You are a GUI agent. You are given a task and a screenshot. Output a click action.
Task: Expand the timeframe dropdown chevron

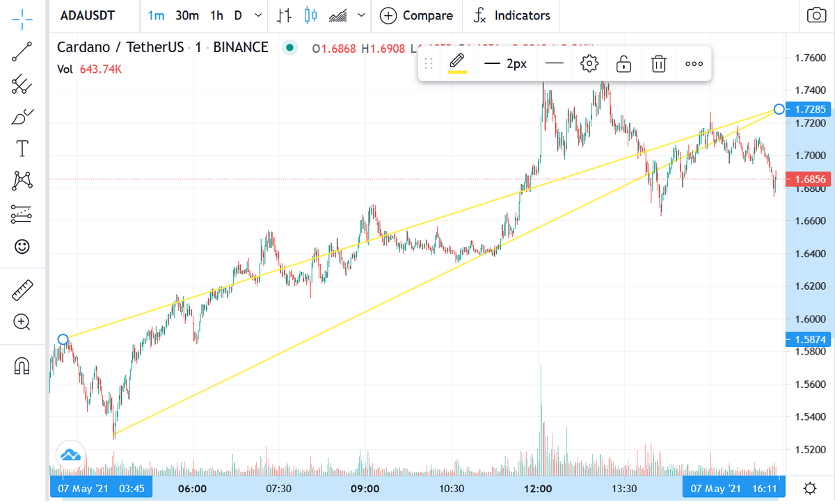pos(259,15)
